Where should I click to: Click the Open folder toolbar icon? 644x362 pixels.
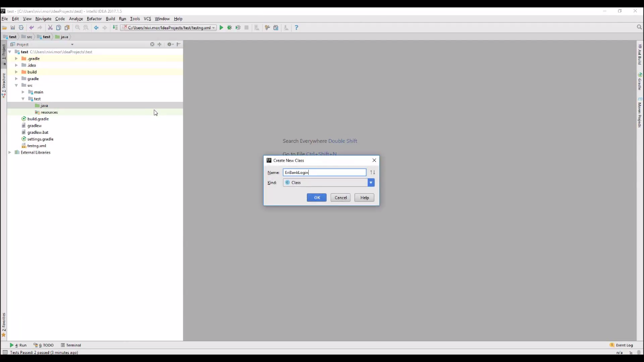pos(5,28)
